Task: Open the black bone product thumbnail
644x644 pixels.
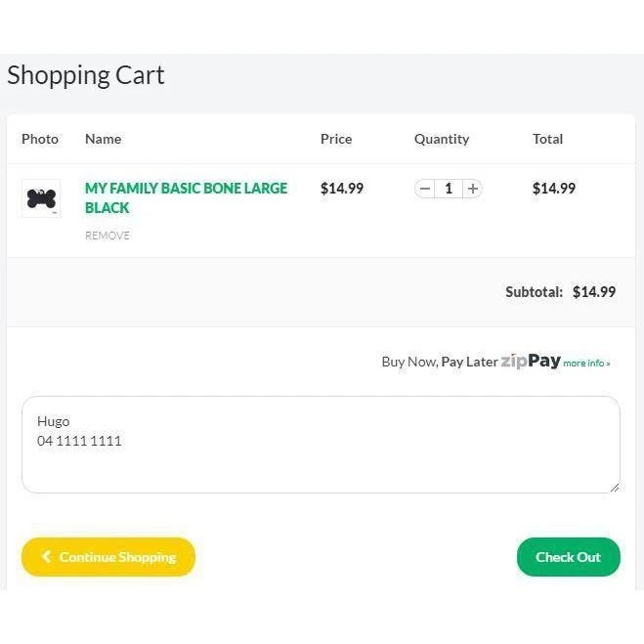Action: tap(41, 199)
